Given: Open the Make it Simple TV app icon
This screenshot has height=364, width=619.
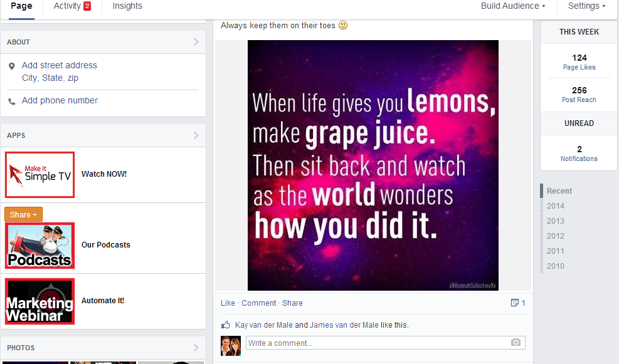Looking at the screenshot, I should click(40, 175).
